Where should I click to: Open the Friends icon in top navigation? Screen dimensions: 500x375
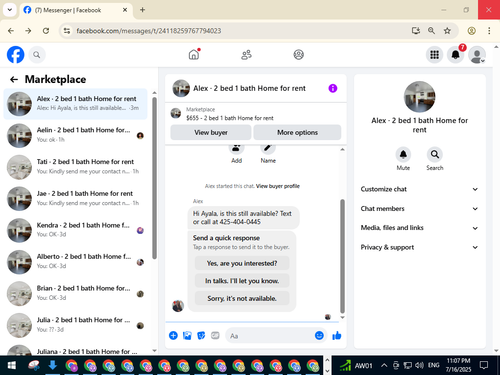pyautogui.click(x=246, y=55)
